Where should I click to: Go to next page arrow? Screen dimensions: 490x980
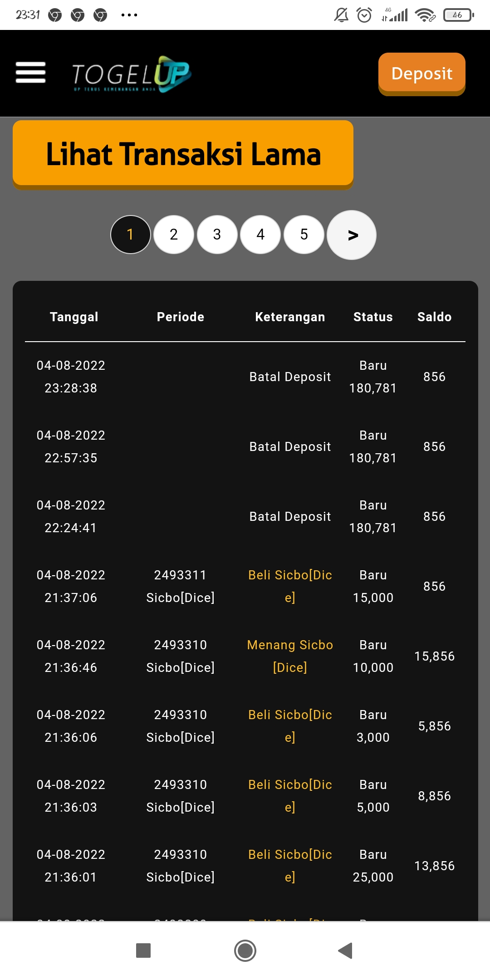(352, 235)
